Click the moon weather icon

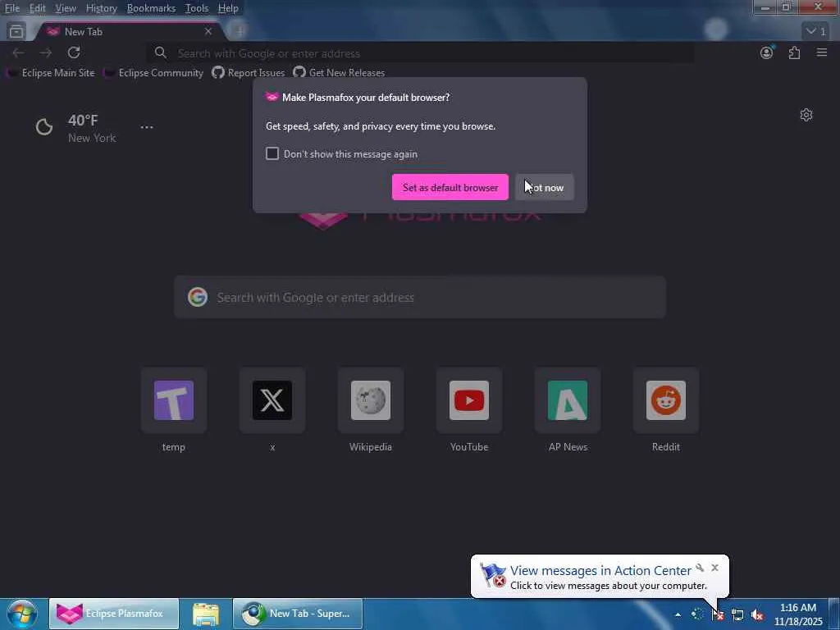point(44,127)
